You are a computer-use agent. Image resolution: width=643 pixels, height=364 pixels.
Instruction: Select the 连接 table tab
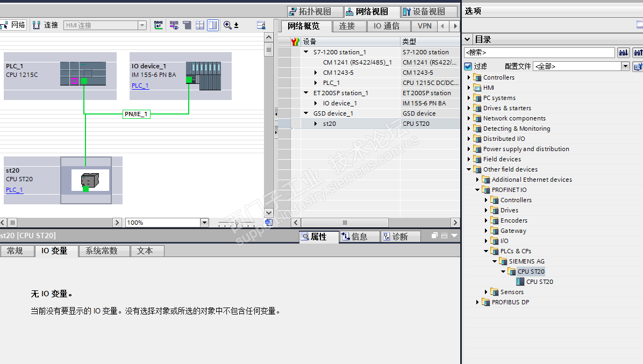point(349,26)
